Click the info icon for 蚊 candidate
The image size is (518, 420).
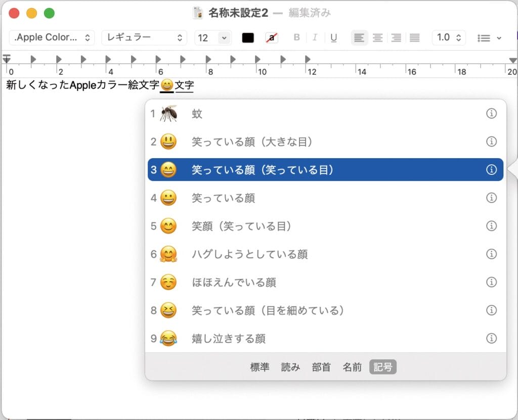pos(491,114)
